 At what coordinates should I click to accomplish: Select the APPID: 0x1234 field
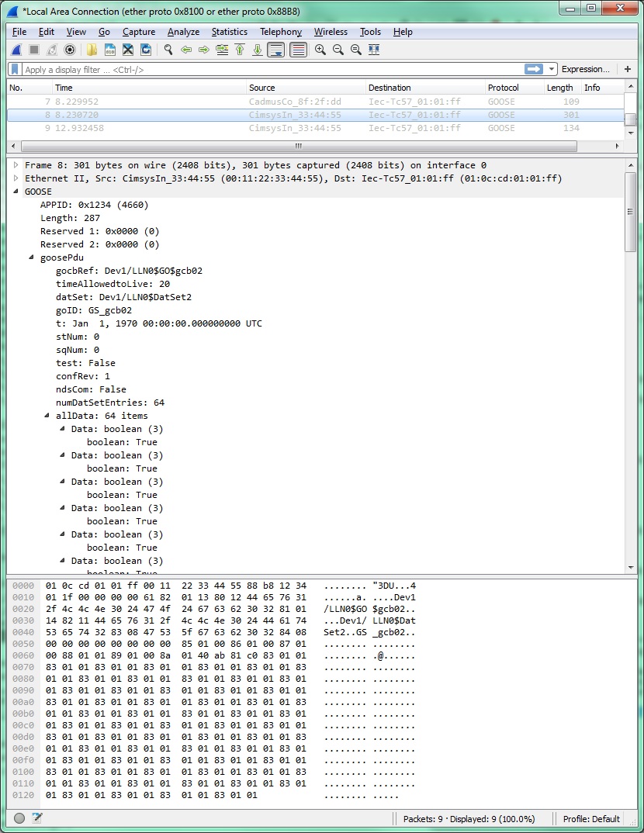(x=95, y=205)
